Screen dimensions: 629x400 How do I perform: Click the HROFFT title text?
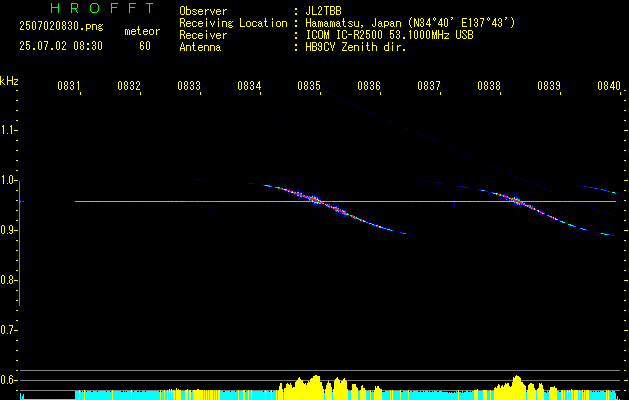[103, 8]
